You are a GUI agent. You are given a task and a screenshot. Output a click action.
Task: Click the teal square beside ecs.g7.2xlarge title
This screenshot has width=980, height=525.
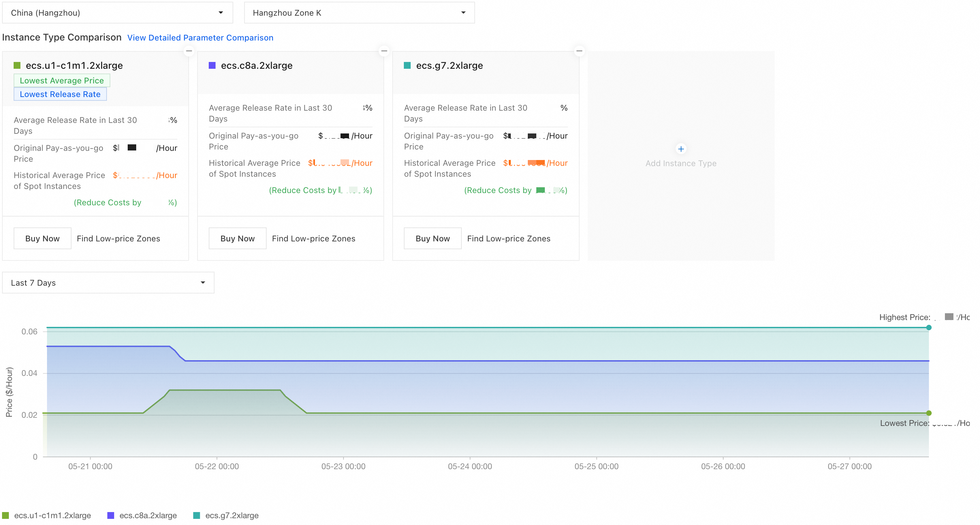coord(407,65)
